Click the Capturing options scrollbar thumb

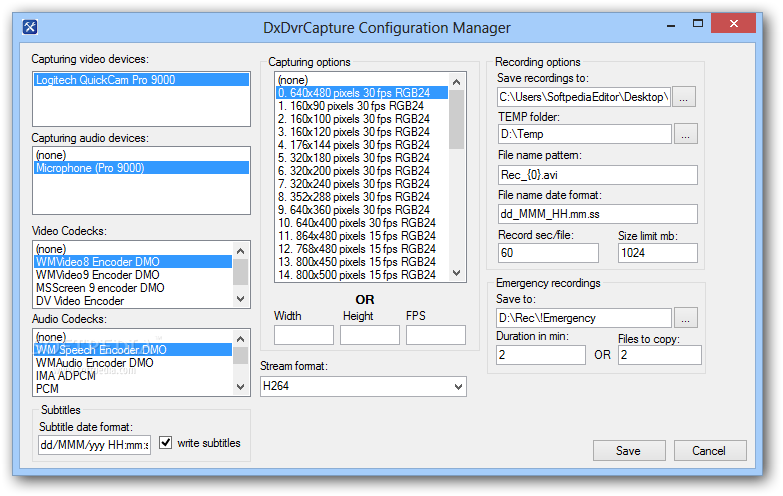[x=456, y=119]
